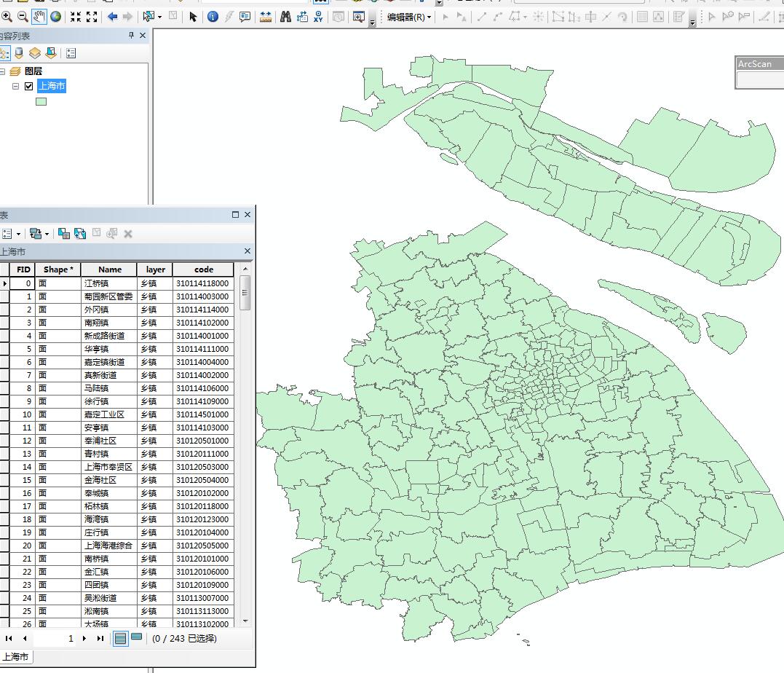Click the green fill symbol of 上海市 layer
The height and width of the screenshot is (673, 784).
[41, 101]
